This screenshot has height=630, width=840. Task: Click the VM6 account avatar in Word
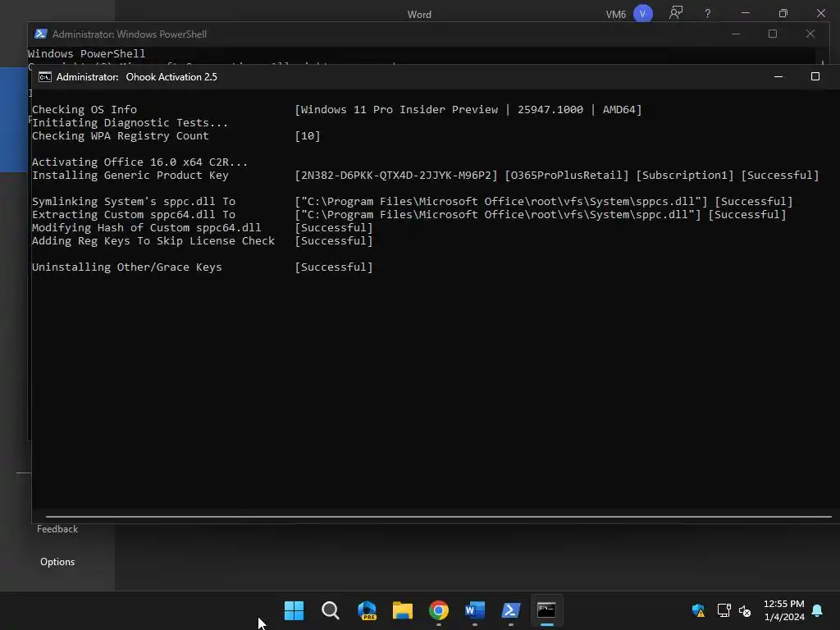tap(642, 13)
